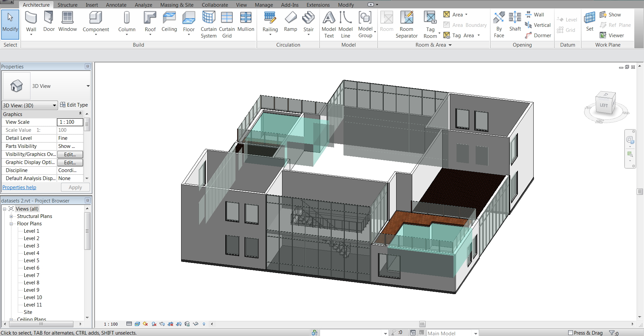Viewport: 644px width, 336px height.
Task: Choose the Door tool
Action: pos(49,22)
